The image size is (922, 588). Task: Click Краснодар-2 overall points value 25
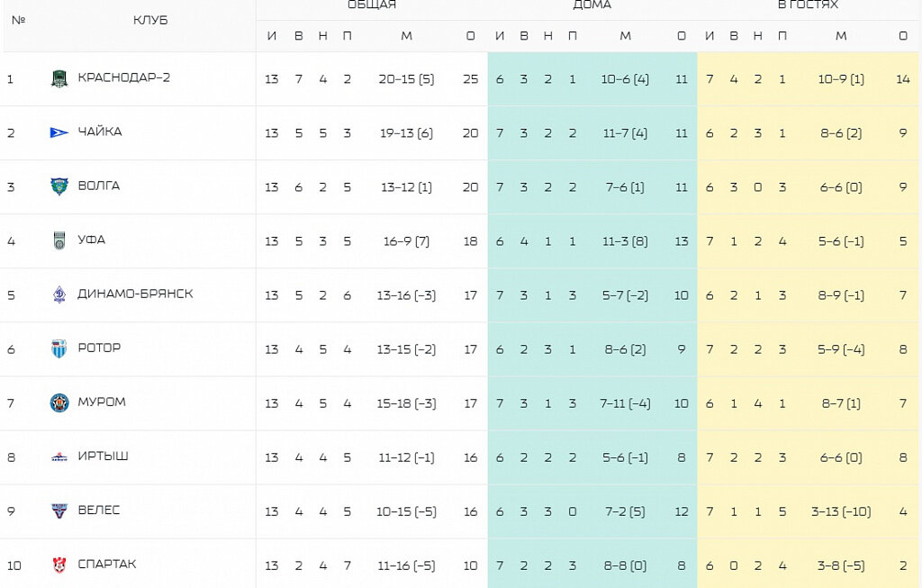pos(470,79)
